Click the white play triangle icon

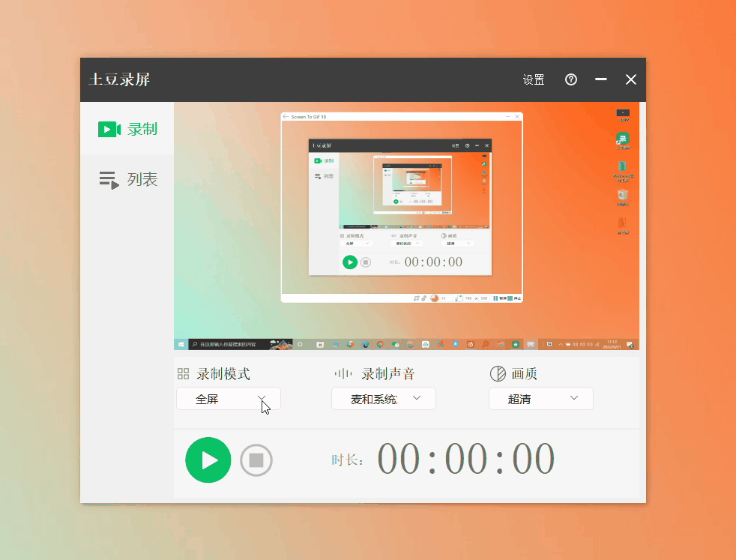(210, 460)
